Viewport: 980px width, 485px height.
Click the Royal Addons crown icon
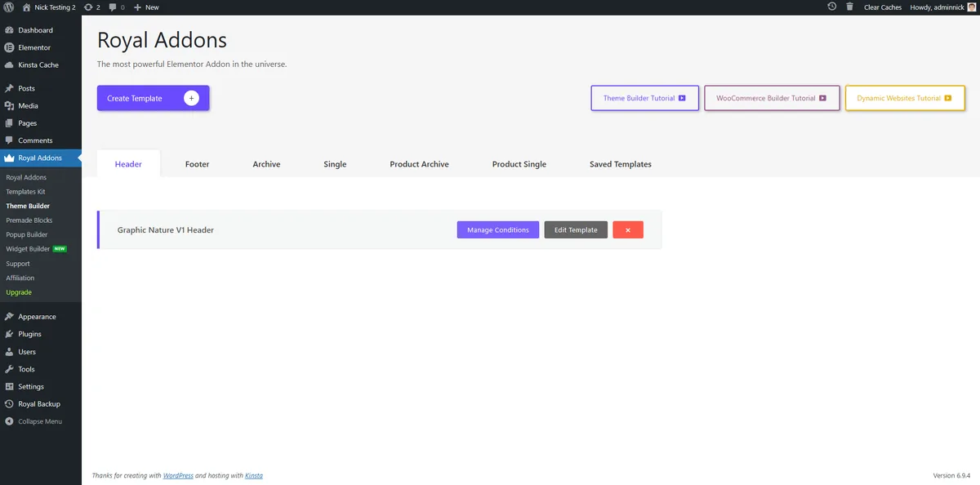pos(9,158)
